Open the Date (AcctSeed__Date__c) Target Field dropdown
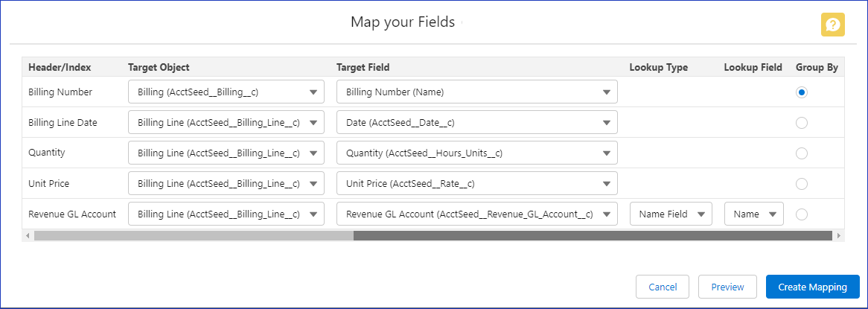 [x=476, y=123]
